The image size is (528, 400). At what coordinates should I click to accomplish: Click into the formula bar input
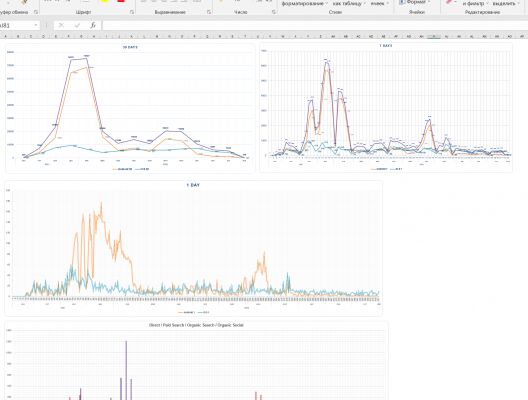(315, 25)
